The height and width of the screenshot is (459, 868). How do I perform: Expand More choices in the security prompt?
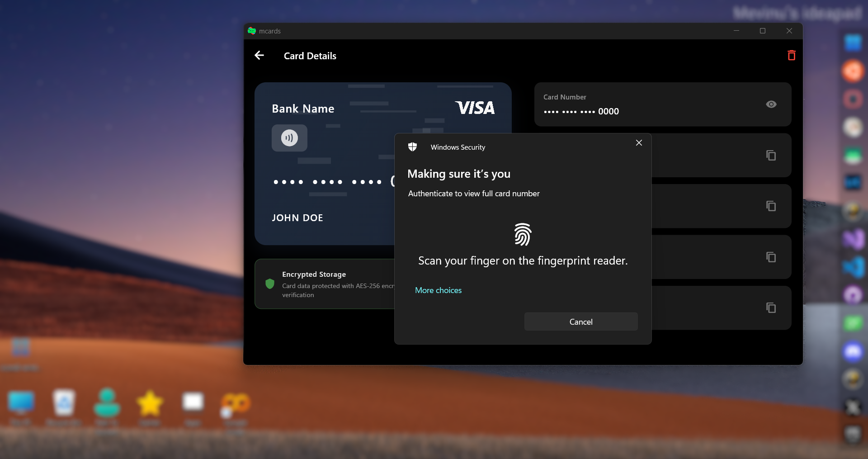438,290
